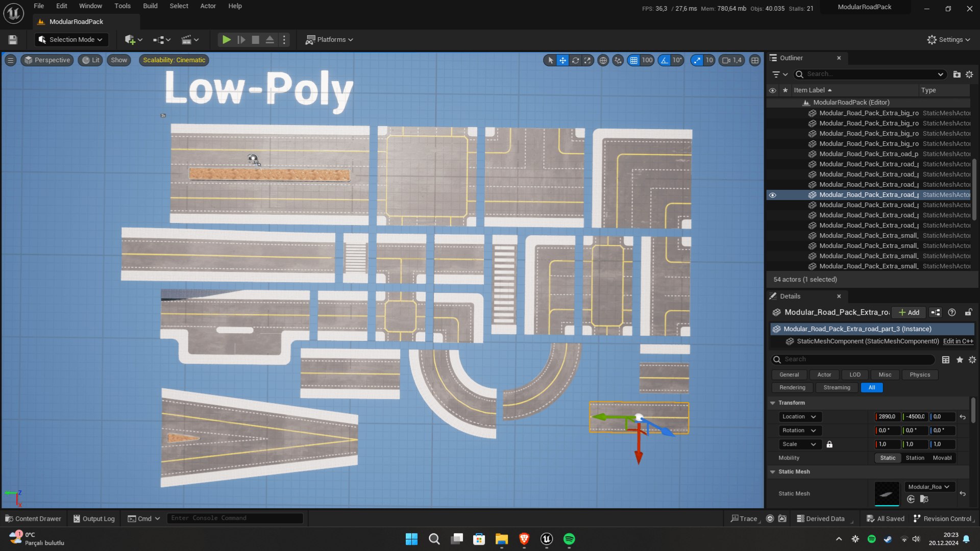Close the Outliner panel tab
This screenshot has height=551, width=980.
pos(839,58)
